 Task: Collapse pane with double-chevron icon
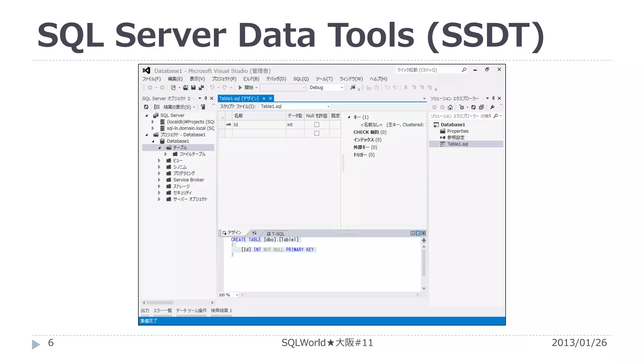point(424,233)
